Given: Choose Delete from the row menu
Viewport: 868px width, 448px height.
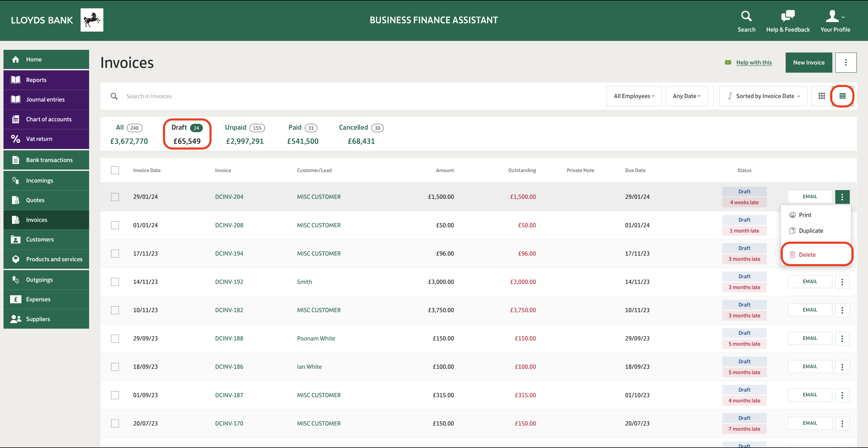Looking at the screenshot, I should point(816,255).
